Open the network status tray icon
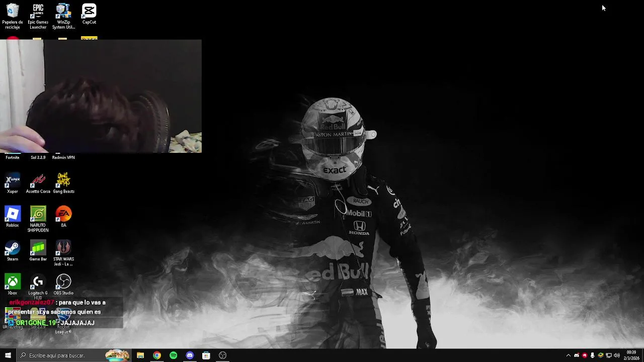Viewport: 644px width, 362px height. [609, 355]
